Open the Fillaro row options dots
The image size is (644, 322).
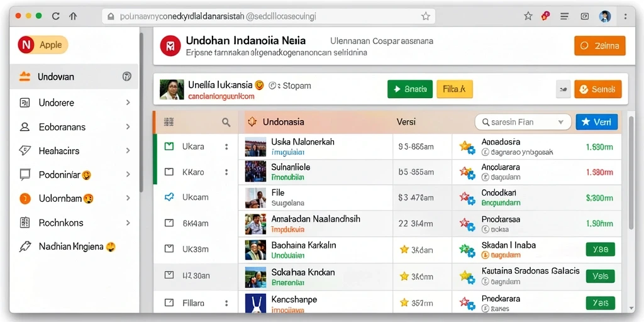226,303
